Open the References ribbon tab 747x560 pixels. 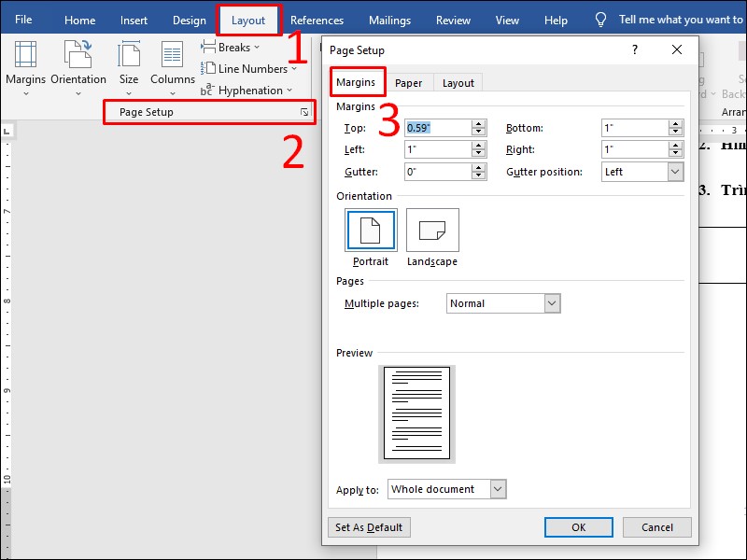coord(317,20)
